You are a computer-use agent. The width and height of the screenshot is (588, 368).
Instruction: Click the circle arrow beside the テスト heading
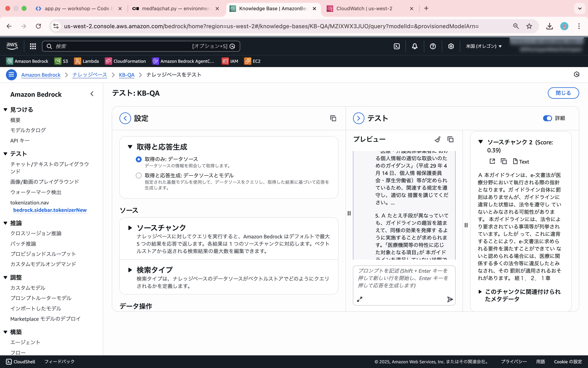tap(358, 118)
